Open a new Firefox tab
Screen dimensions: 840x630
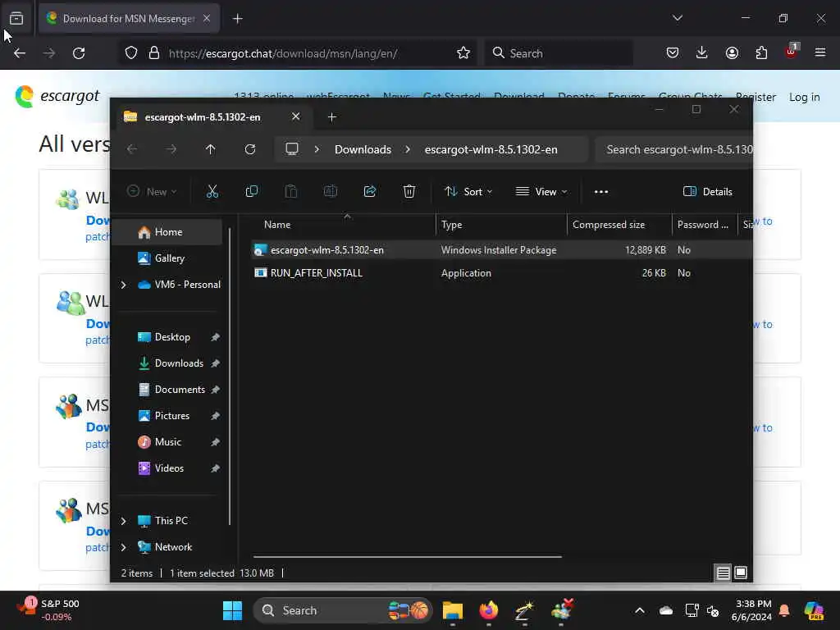[x=238, y=19]
